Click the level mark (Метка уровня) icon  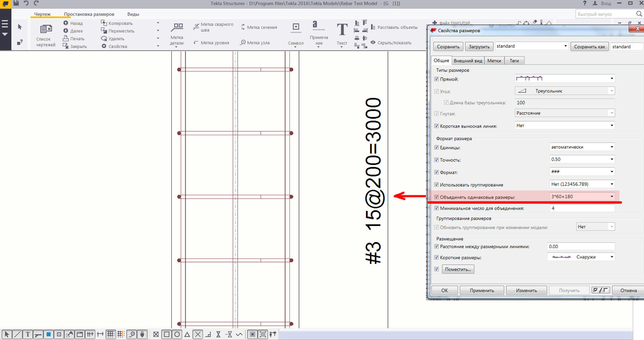(196, 43)
